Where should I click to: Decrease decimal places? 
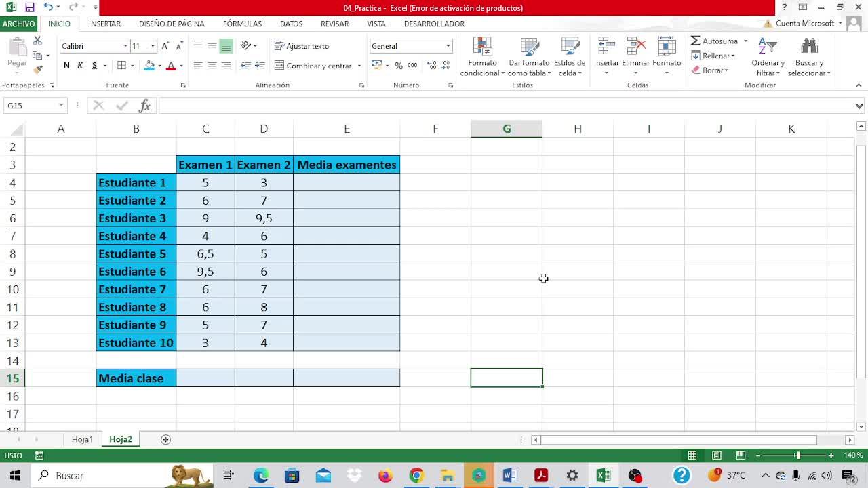tap(446, 66)
